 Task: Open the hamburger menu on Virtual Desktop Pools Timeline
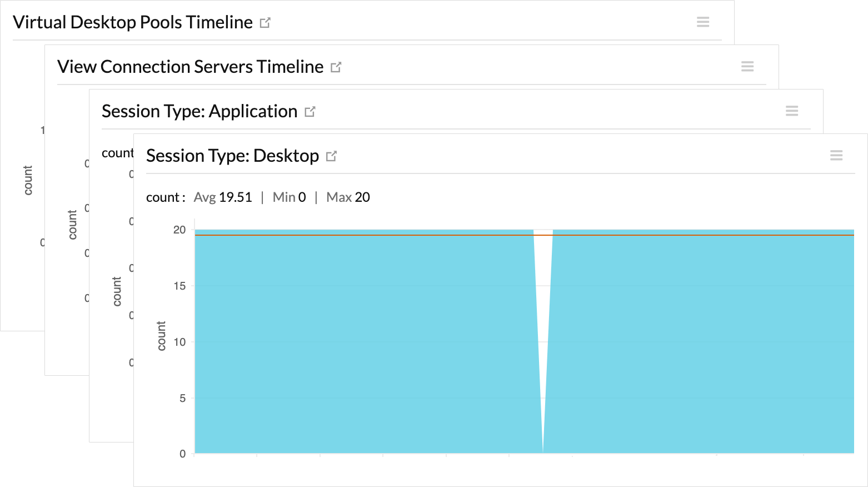coord(703,22)
